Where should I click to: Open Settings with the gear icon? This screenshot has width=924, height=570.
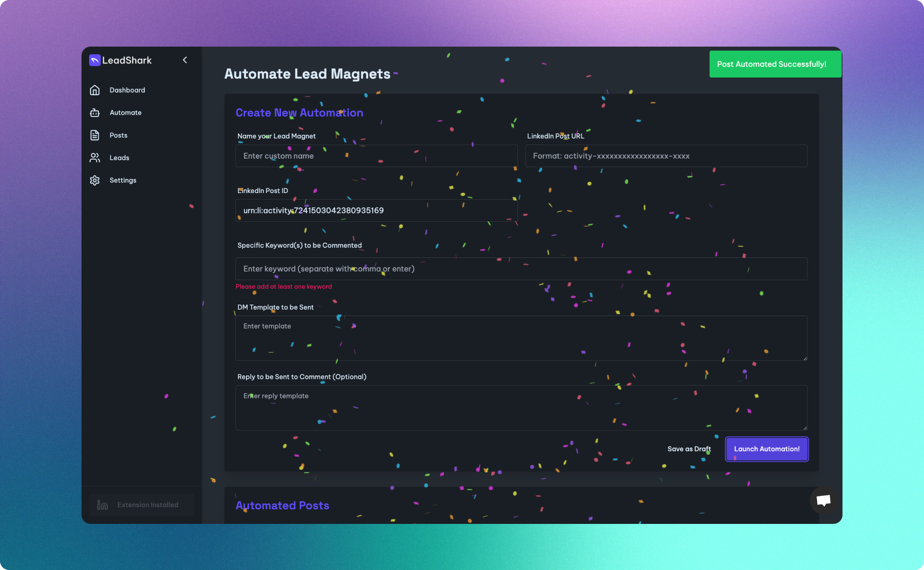pyautogui.click(x=95, y=180)
